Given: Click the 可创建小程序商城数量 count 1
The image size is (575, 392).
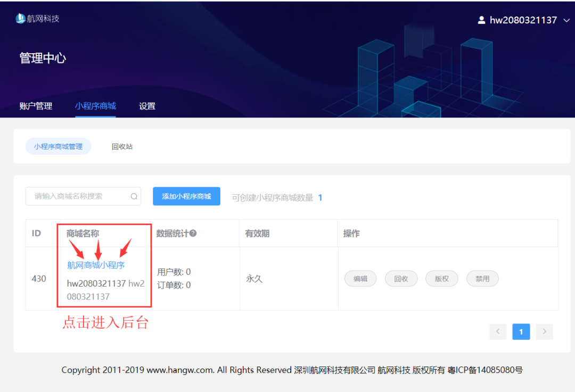Looking at the screenshot, I should (x=320, y=198).
